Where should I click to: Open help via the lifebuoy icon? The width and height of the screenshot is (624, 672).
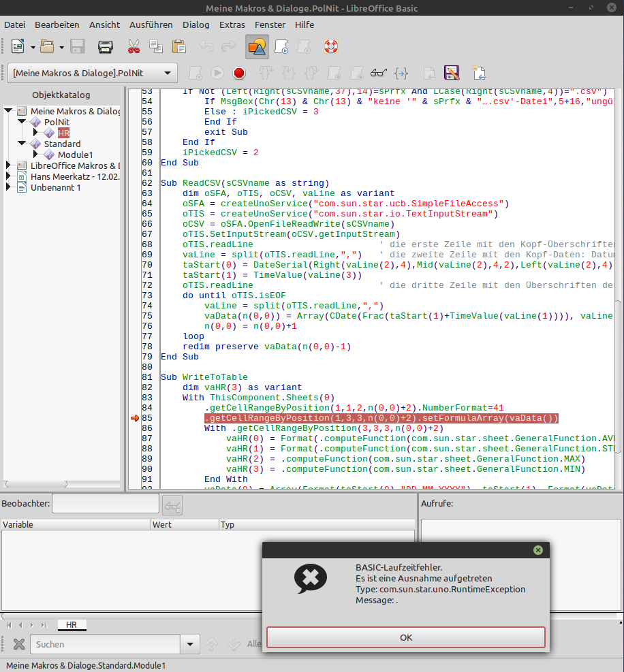331,46
